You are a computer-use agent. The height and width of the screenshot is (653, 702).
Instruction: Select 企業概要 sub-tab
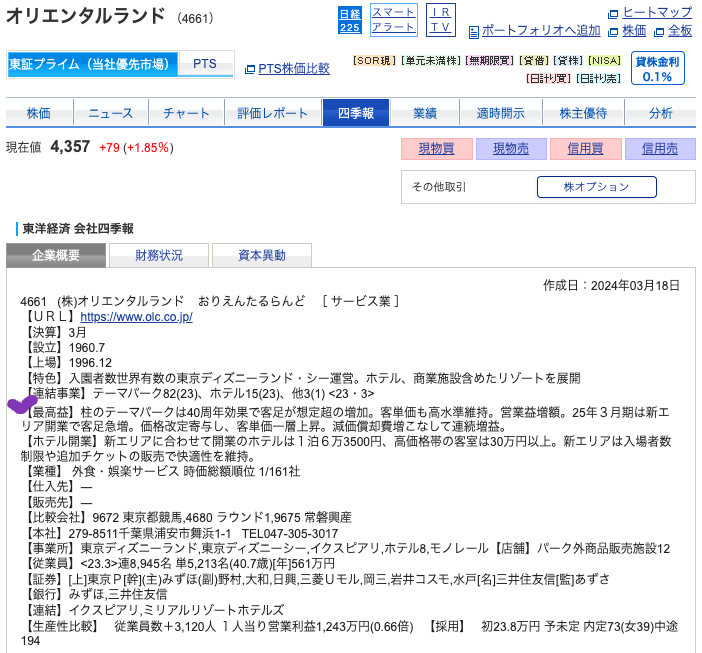(56, 255)
